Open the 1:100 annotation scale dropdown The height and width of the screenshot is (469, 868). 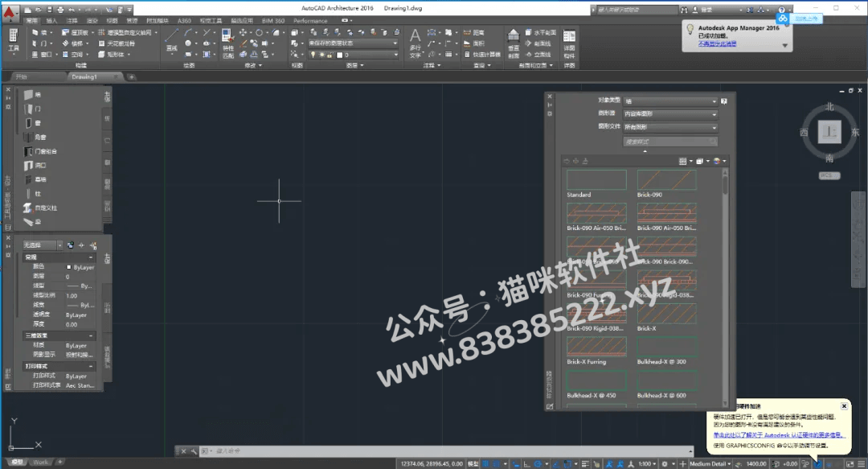[x=647, y=464]
